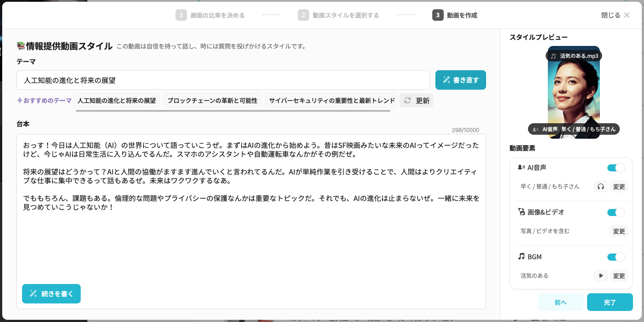Select suggested theme ブロックチェーンの革新と可能性
Viewport: 644px width, 322px height.
pos(212,101)
